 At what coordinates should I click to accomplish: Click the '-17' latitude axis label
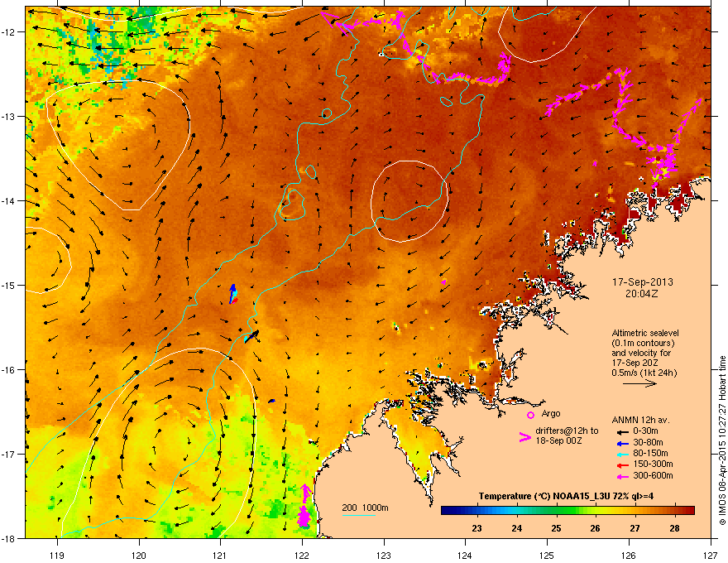click(x=9, y=454)
